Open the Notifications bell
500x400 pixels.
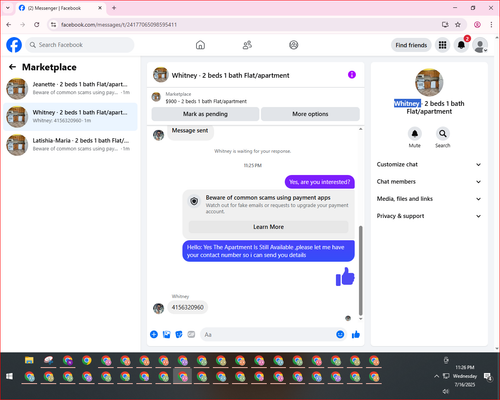tap(461, 45)
